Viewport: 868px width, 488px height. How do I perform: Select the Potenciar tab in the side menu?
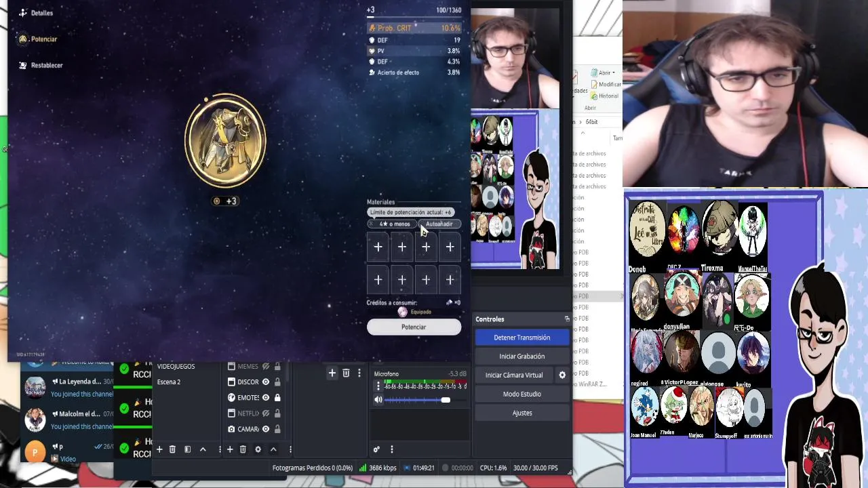39,39
